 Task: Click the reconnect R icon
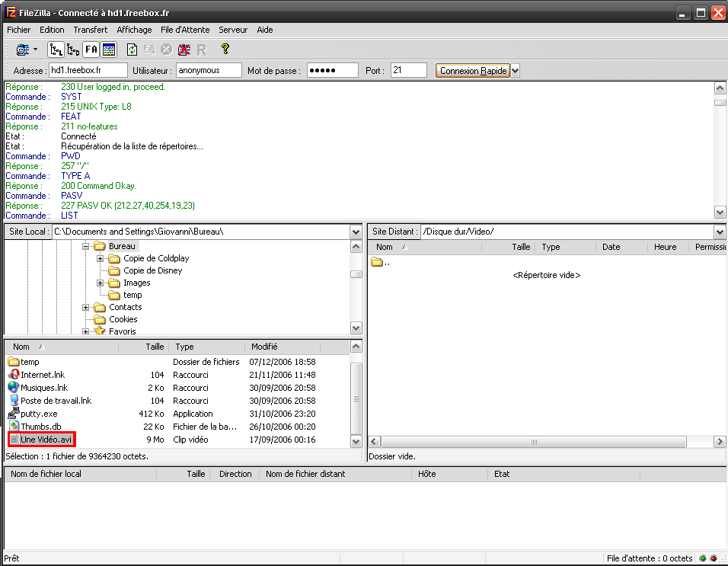pyautogui.click(x=202, y=50)
